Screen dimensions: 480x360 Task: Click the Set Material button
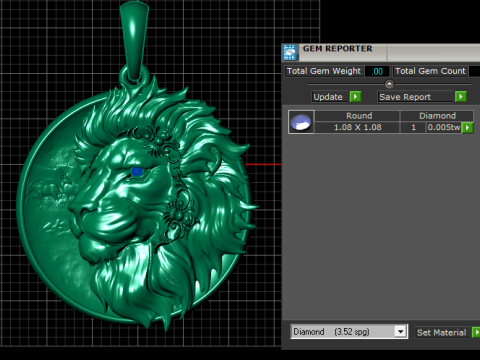(442, 332)
